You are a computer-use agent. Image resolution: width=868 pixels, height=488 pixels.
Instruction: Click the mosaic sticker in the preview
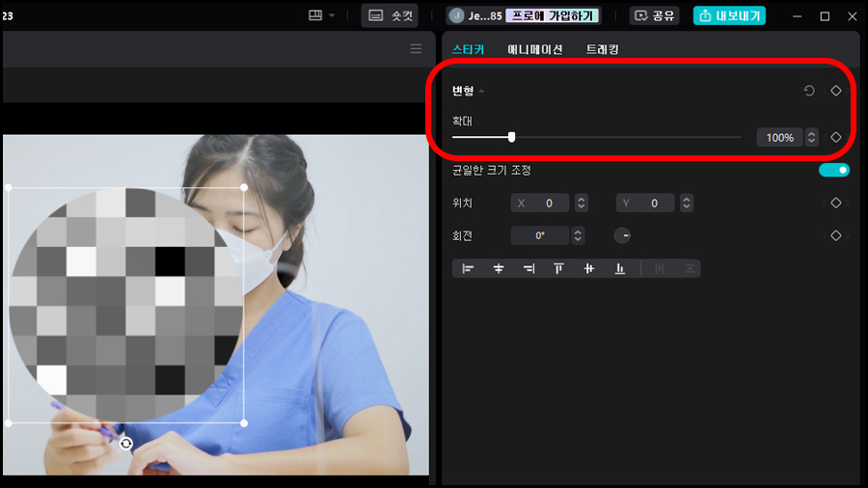click(126, 305)
